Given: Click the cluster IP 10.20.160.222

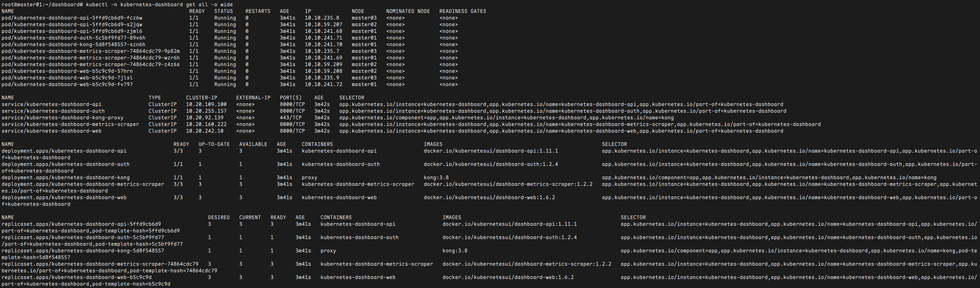Looking at the screenshot, I should pyautogui.click(x=206, y=124).
